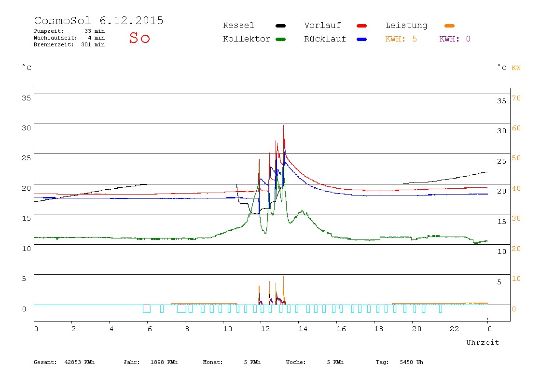Click the Vorlauf legend label

[322, 26]
